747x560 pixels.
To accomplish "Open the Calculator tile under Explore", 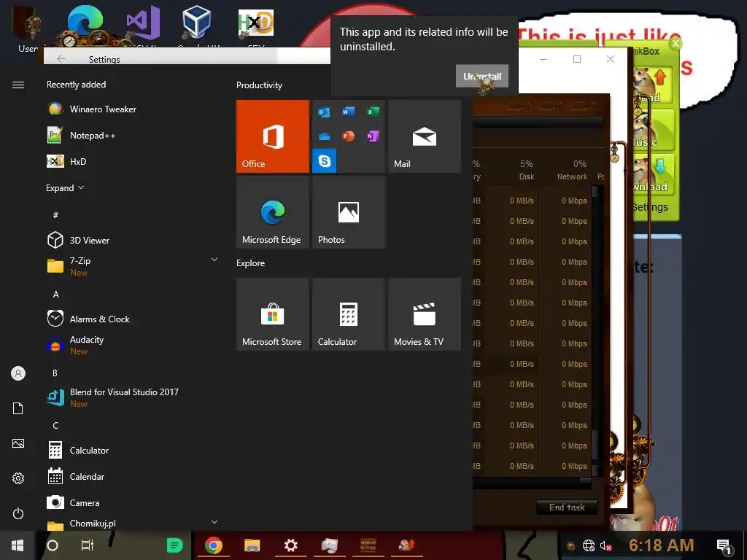I will 348,314.
